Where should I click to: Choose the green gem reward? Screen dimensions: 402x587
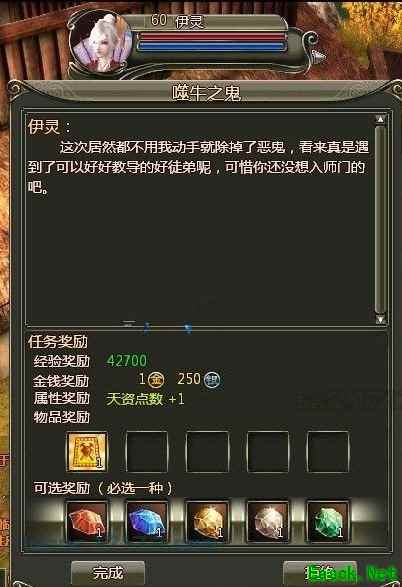[328, 522]
